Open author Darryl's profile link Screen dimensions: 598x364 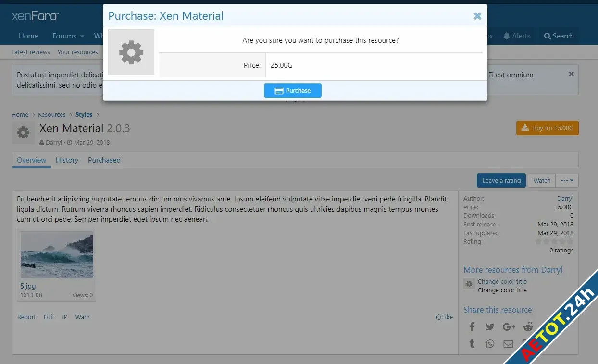point(565,198)
